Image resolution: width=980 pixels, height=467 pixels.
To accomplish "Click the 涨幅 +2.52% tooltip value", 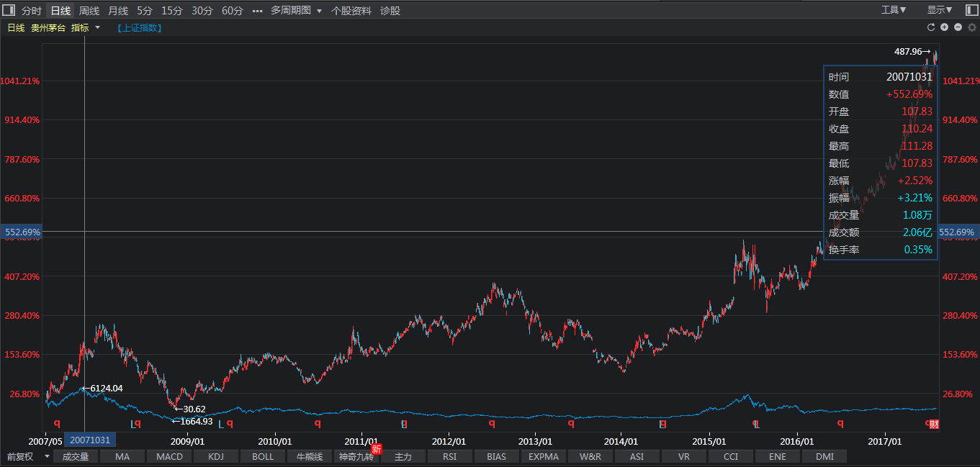I will [914, 181].
